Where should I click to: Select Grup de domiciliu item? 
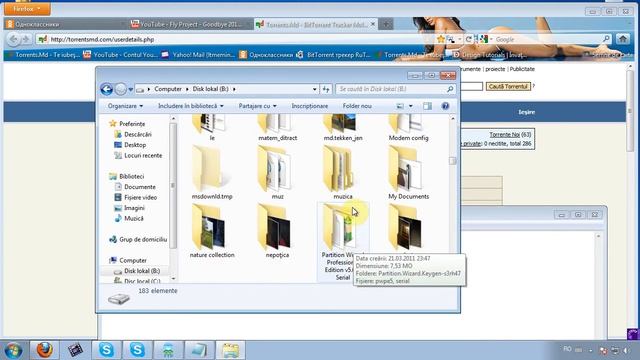point(138,240)
